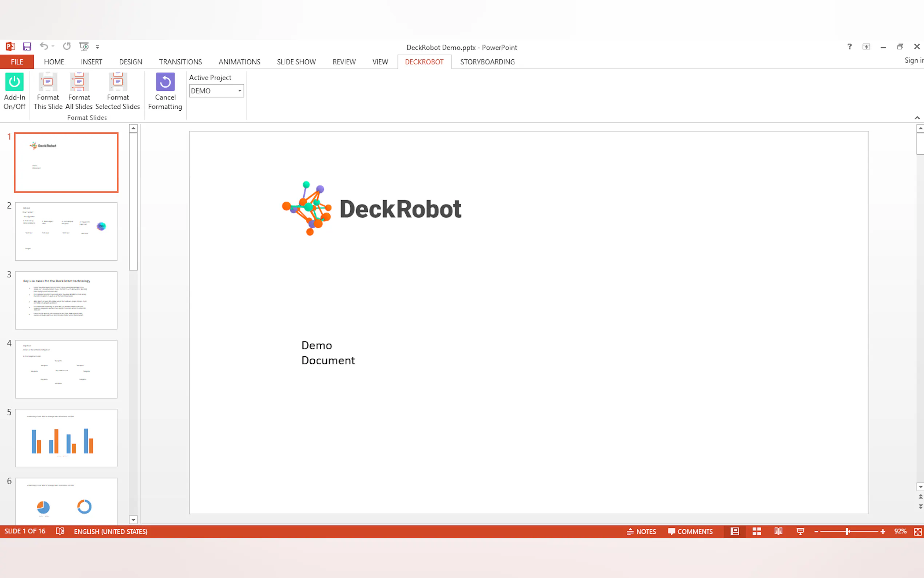Collapse the ribbon with the chevron

pyautogui.click(x=917, y=118)
